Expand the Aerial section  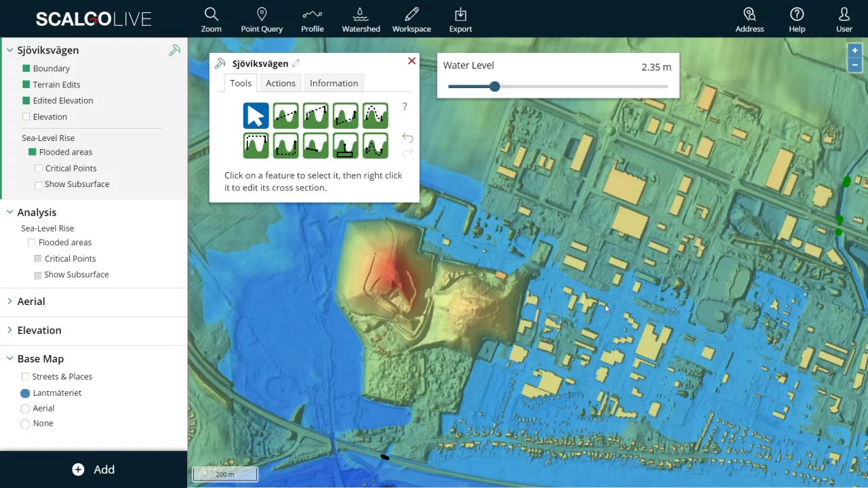[x=10, y=302]
